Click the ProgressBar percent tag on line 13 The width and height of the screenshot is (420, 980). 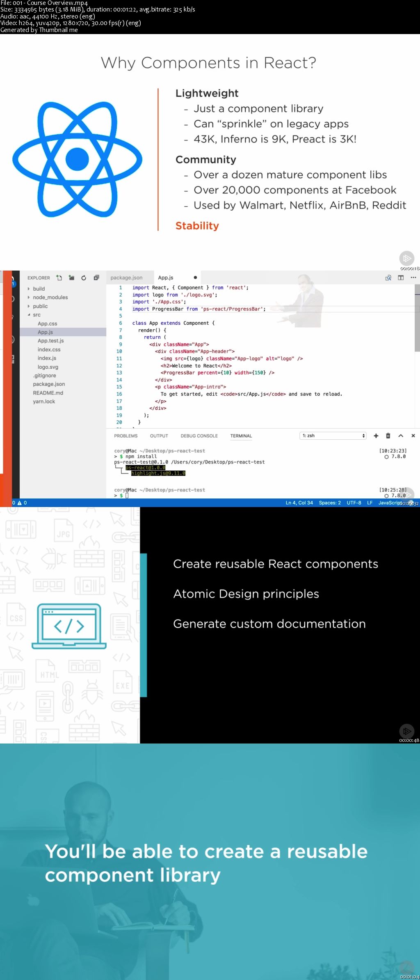[217, 373]
